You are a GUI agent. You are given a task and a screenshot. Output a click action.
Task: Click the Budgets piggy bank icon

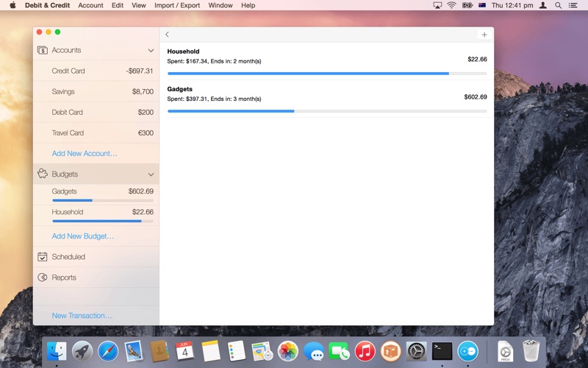click(x=43, y=174)
